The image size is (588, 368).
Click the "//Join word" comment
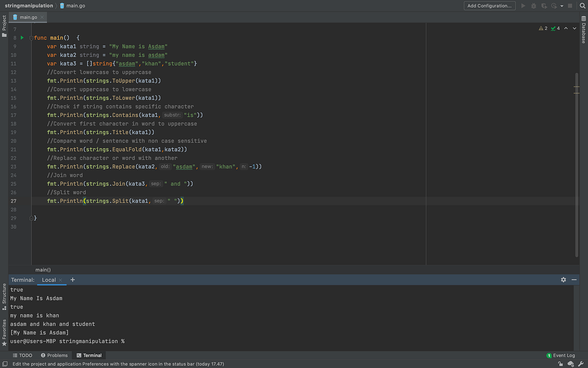65,175
